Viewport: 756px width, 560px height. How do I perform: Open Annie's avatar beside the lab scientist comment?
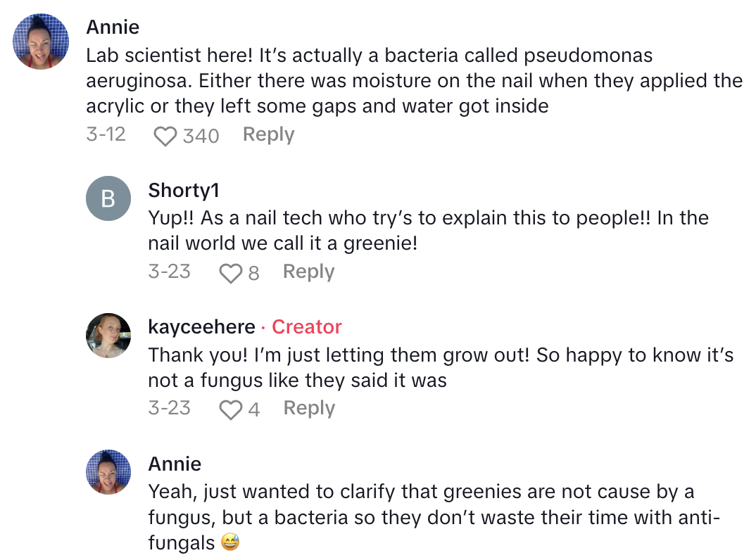tap(41, 42)
